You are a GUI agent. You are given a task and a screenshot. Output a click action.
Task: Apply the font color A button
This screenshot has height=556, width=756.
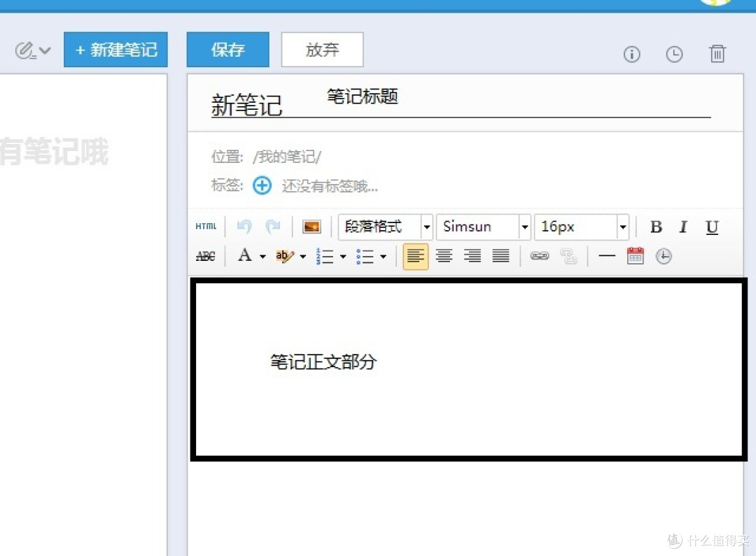[x=245, y=255]
